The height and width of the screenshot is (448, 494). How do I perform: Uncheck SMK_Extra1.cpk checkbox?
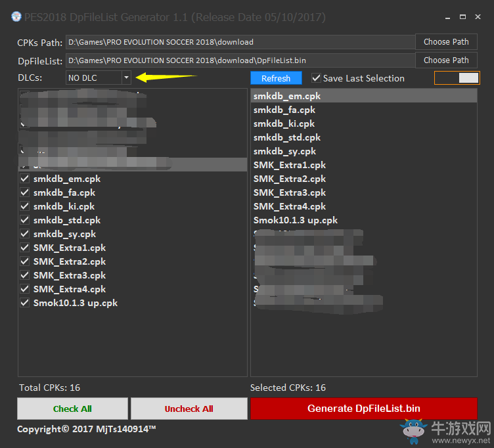click(24, 248)
